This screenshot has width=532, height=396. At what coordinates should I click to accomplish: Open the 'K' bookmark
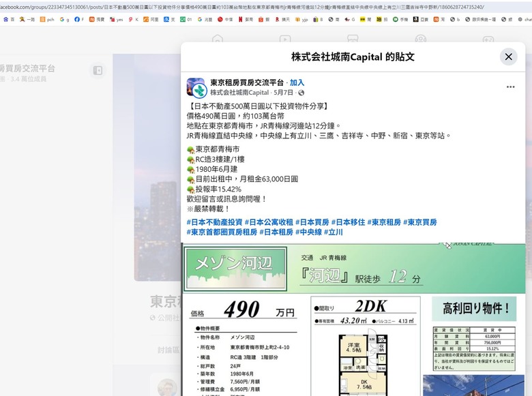(x=133, y=20)
